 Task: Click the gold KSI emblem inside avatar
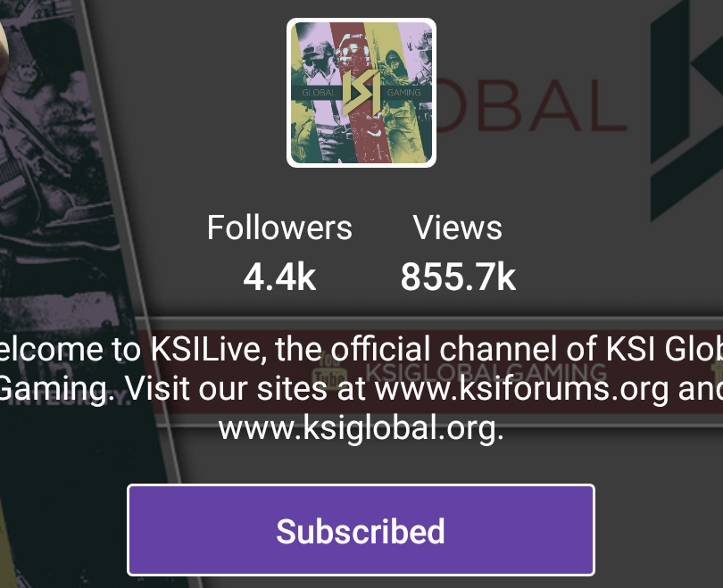click(361, 92)
